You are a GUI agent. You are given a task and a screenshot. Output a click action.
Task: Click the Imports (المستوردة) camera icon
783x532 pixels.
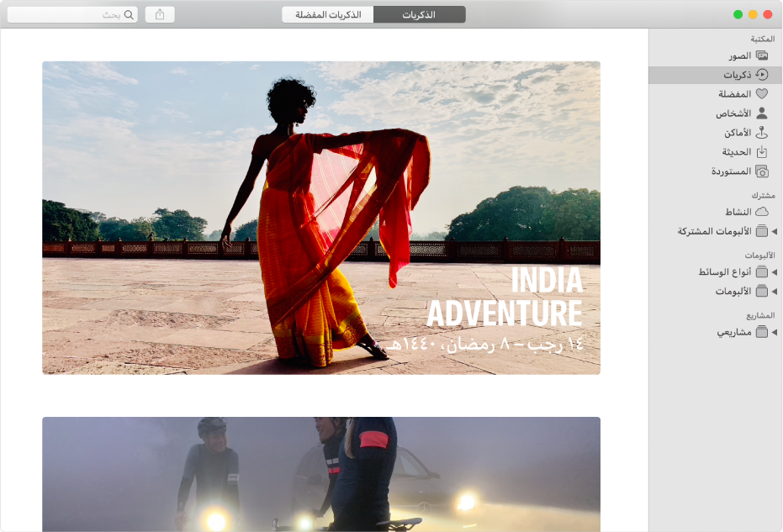pyautogui.click(x=761, y=171)
